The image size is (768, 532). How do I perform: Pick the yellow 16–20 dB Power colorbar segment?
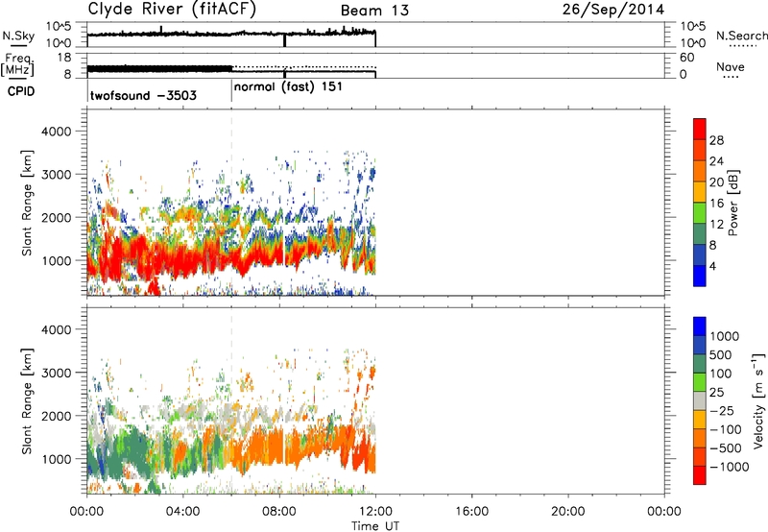(x=700, y=191)
